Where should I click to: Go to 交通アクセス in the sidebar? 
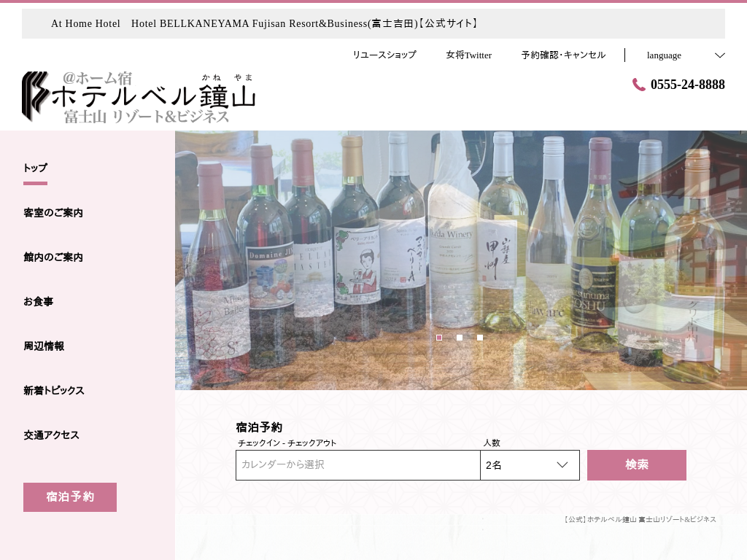[52, 435]
